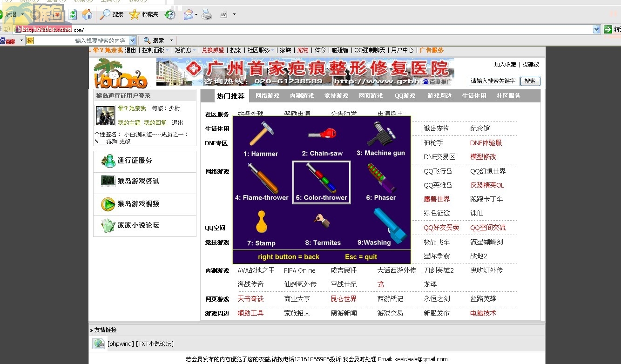
Task: Click the 魔兽世界 forum link
Action: pos(437,199)
